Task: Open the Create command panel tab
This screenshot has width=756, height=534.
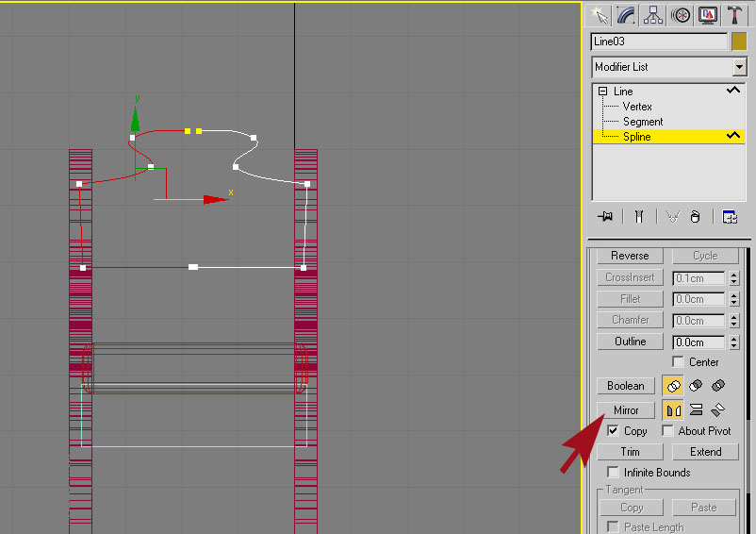Action: 599,15
